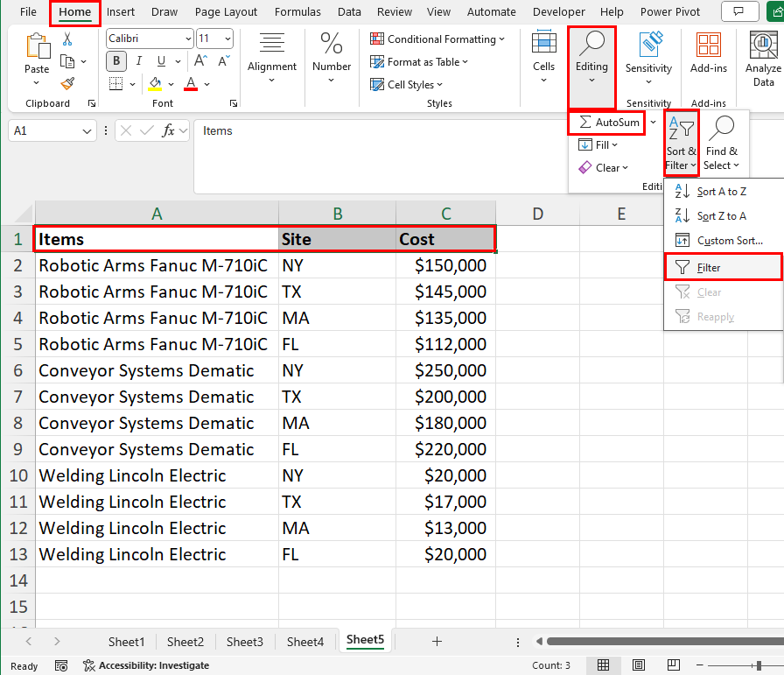Switch to Sheet3 tab
Image resolution: width=784 pixels, height=675 pixels.
pyautogui.click(x=244, y=642)
